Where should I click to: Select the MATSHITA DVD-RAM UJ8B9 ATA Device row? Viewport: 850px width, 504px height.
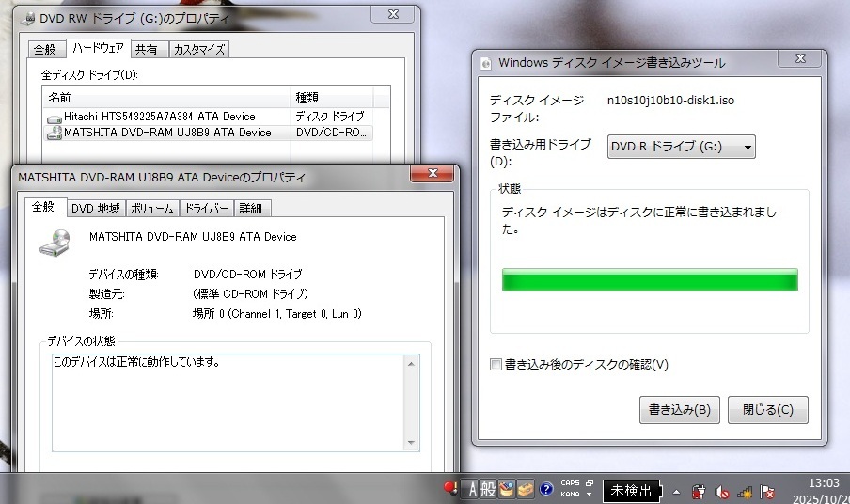[208, 133]
